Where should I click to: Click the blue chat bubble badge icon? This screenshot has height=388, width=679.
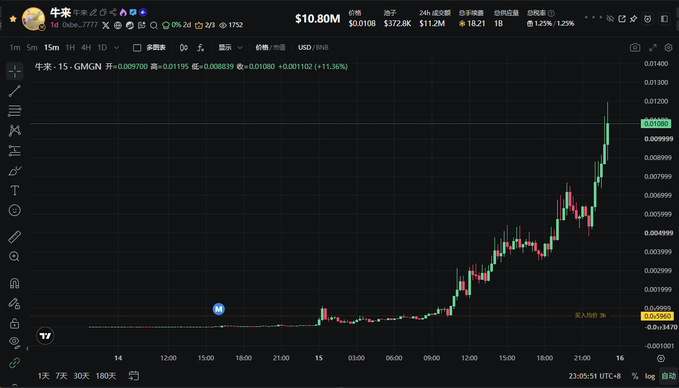tap(133, 13)
